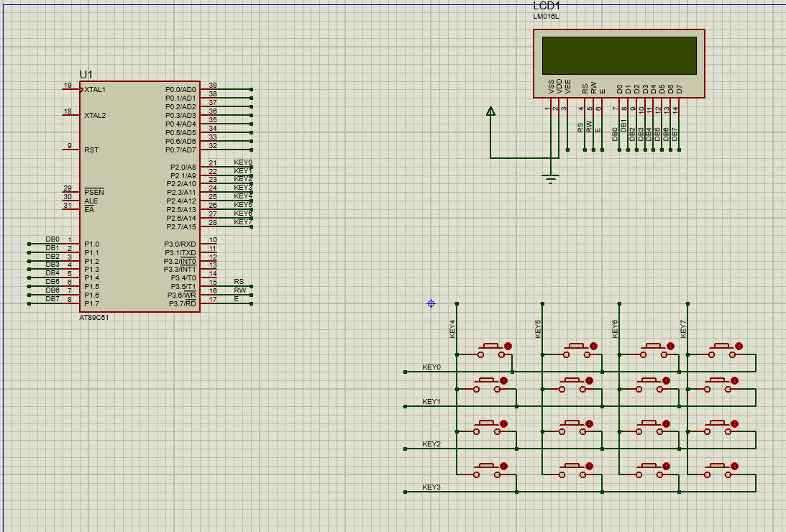Toggle red latch dot on KEY0/KEY4 button
The height and width of the screenshot is (532, 786).
[508, 346]
